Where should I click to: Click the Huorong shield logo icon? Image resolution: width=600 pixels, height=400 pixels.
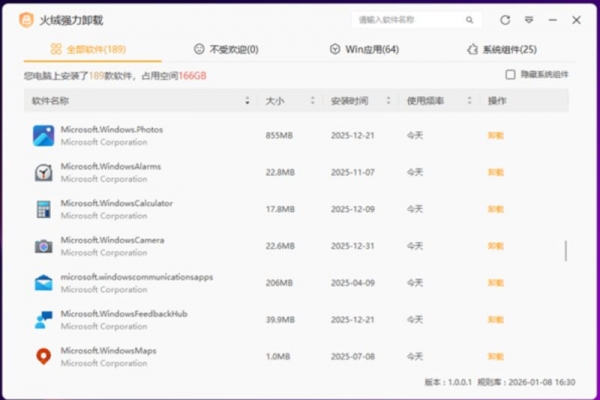click(26, 20)
